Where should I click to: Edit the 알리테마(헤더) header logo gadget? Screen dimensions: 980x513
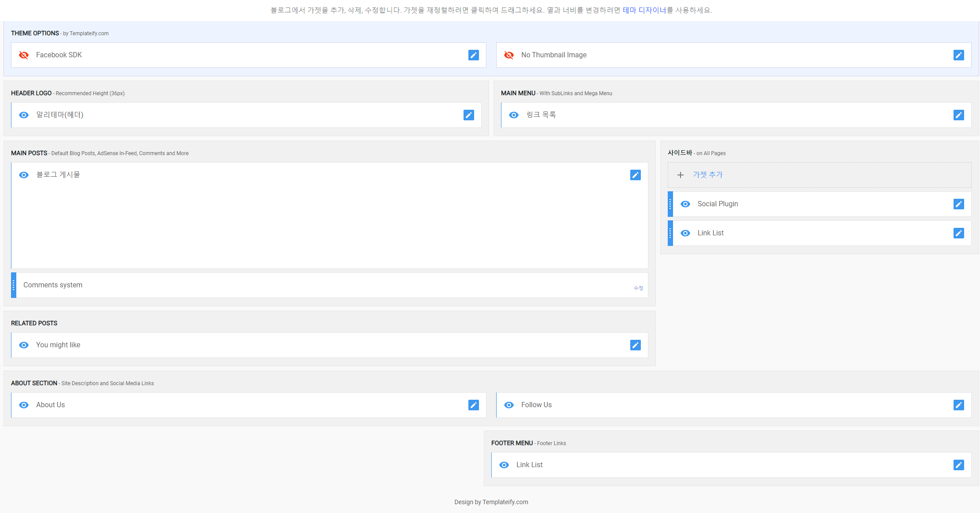tap(468, 115)
